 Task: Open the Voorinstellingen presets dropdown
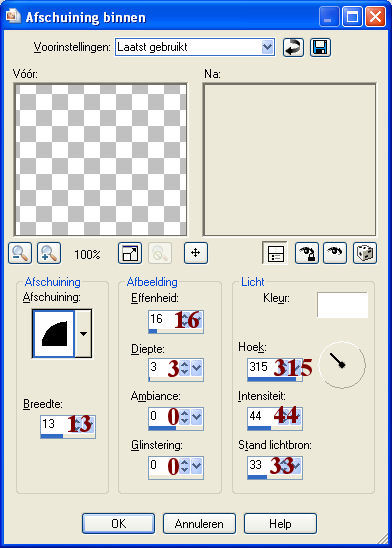[x=267, y=47]
